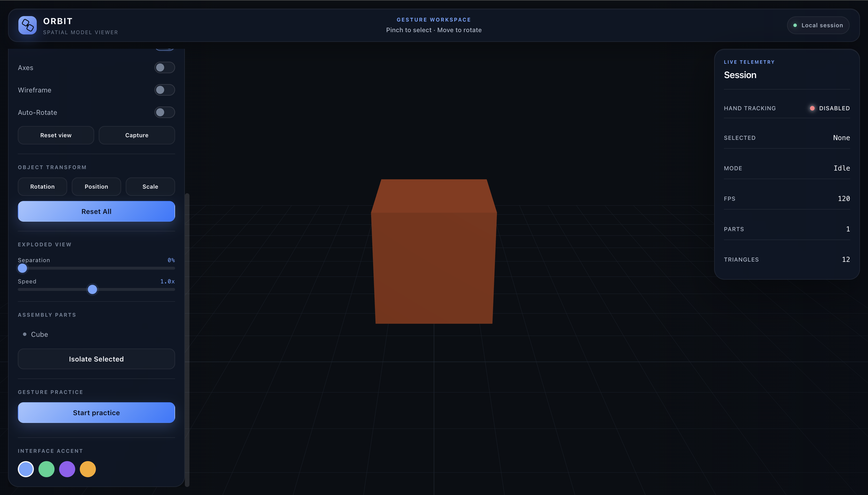Click the left panel scrollbar

187,340
